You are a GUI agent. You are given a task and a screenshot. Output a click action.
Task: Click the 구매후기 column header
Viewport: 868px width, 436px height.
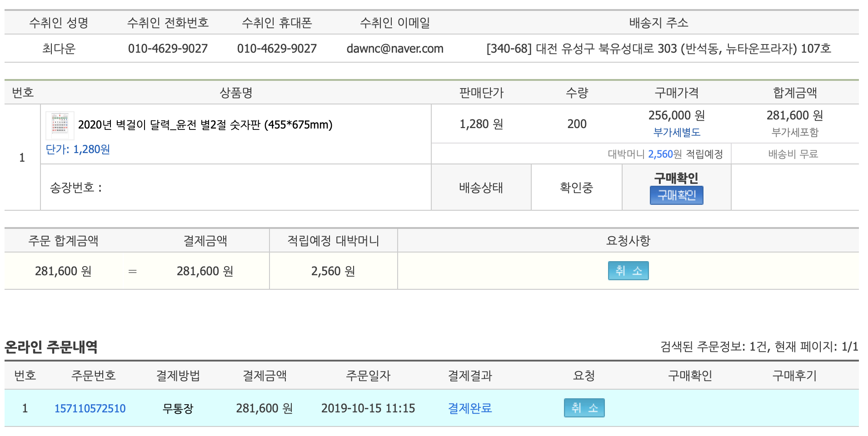click(x=794, y=376)
